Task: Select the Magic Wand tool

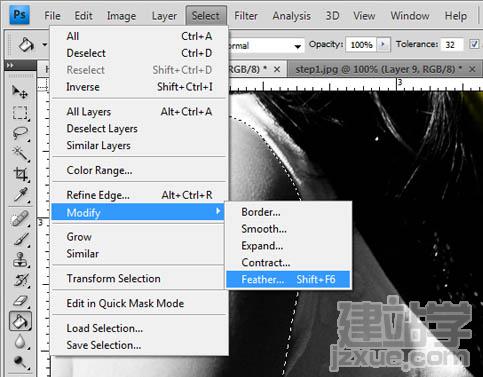Action: click(20, 154)
